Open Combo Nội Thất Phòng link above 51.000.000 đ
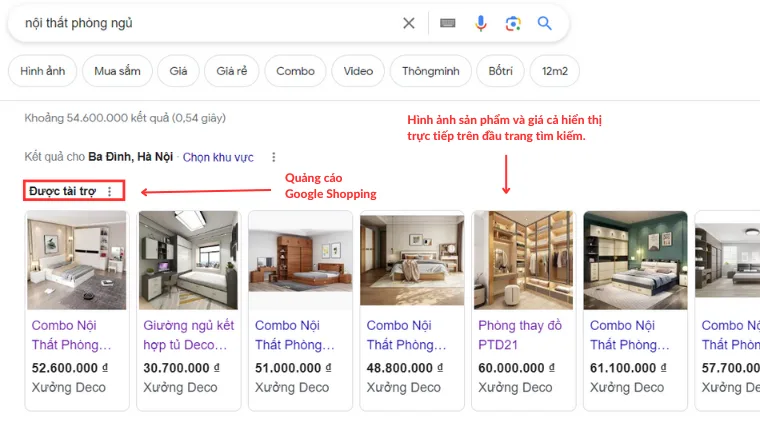Viewport: 760px width, 430px height. 295,335
